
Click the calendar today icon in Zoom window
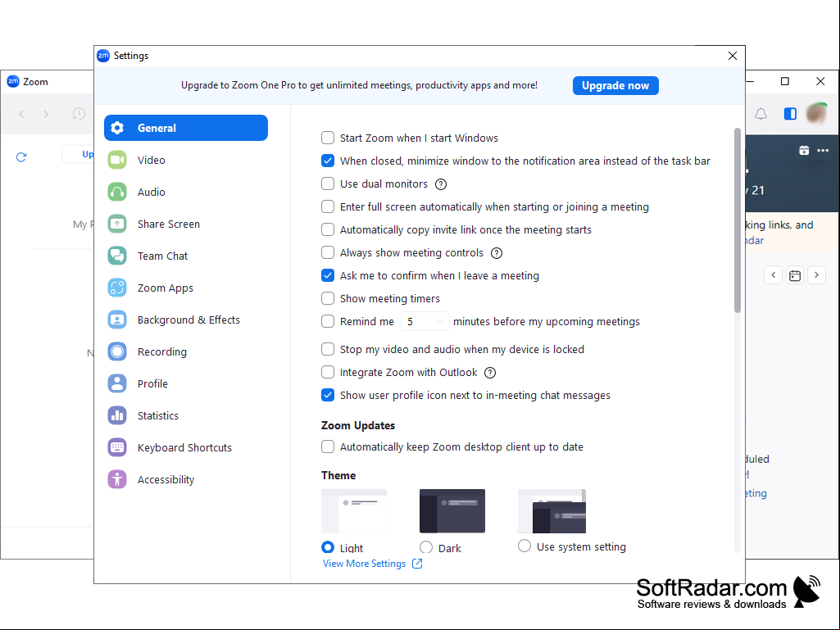click(795, 275)
